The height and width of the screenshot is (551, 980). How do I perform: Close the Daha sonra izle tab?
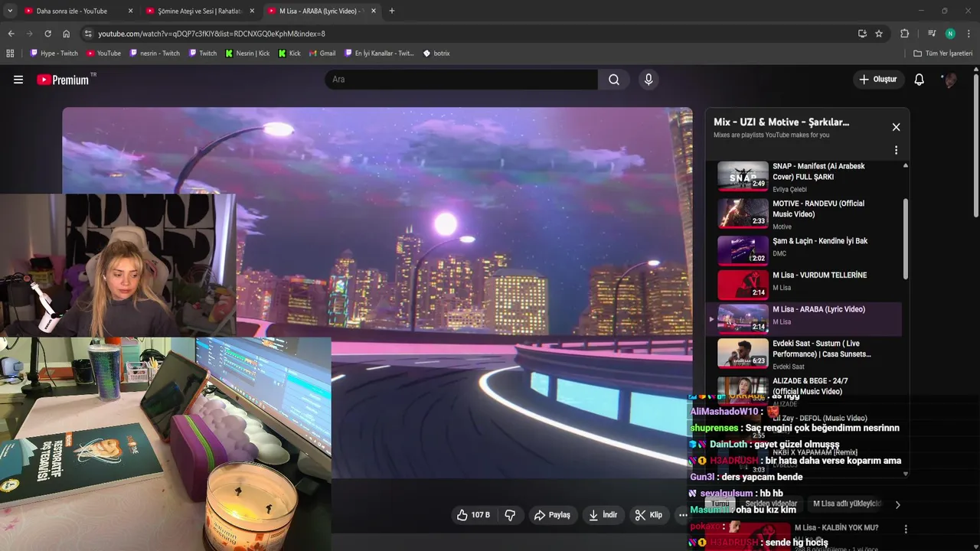(130, 11)
